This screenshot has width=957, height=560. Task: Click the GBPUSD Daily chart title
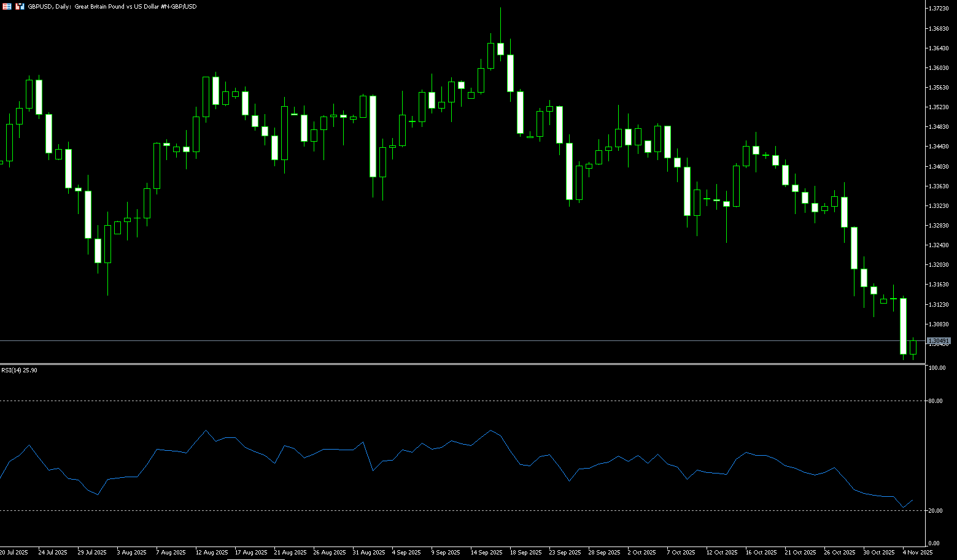110,6
